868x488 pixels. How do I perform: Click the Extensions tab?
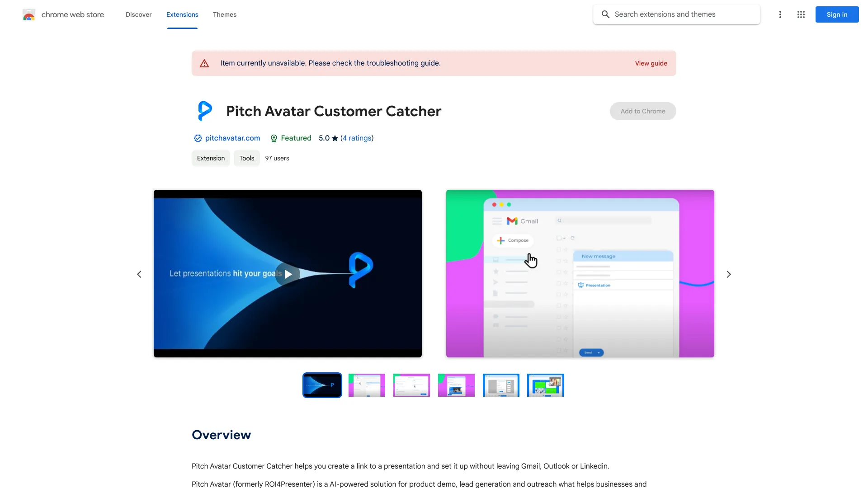(x=182, y=14)
